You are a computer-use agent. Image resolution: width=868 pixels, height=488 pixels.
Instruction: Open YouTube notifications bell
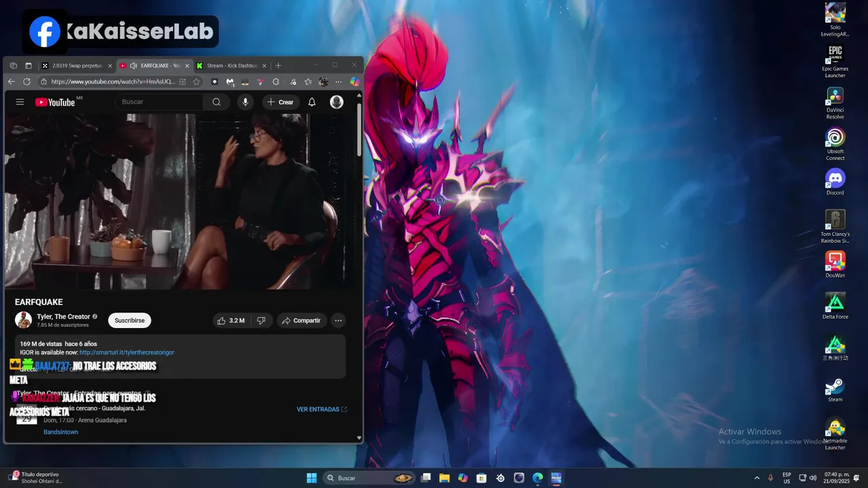[312, 102]
